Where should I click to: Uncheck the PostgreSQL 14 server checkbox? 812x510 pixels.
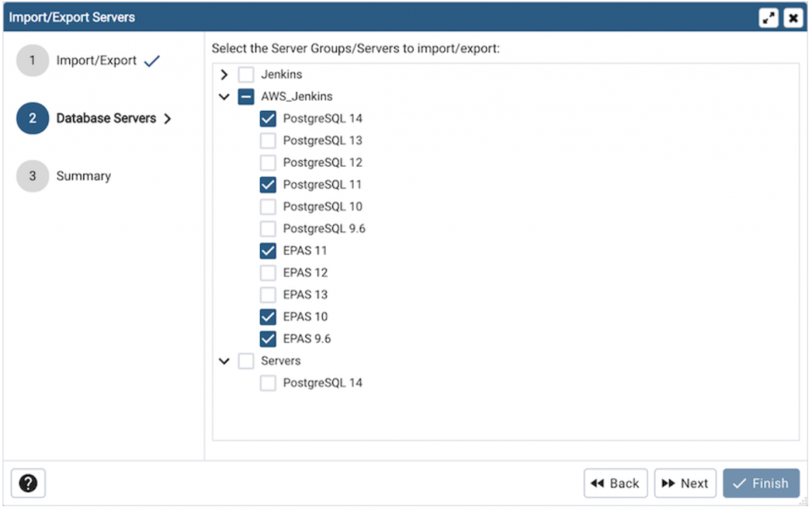click(x=267, y=118)
